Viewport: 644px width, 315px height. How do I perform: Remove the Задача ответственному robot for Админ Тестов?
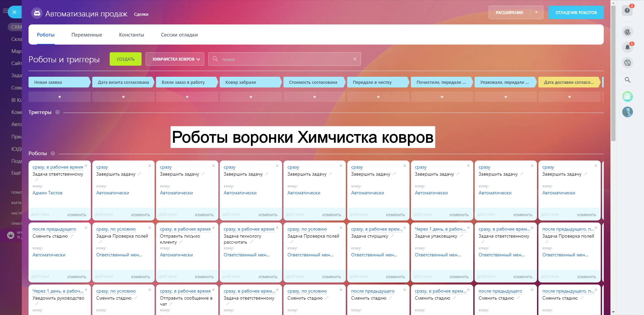tap(86, 166)
